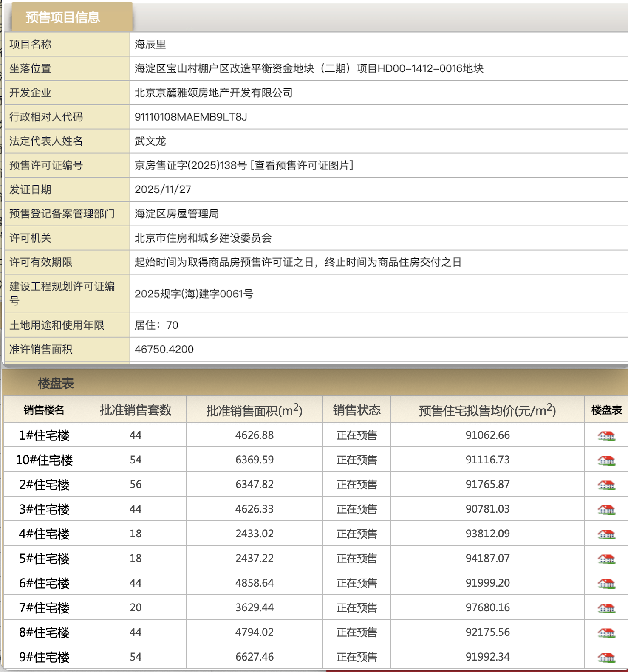Select the house icon for 6#住宅楼
This screenshot has width=628, height=672.
coord(606,583)
